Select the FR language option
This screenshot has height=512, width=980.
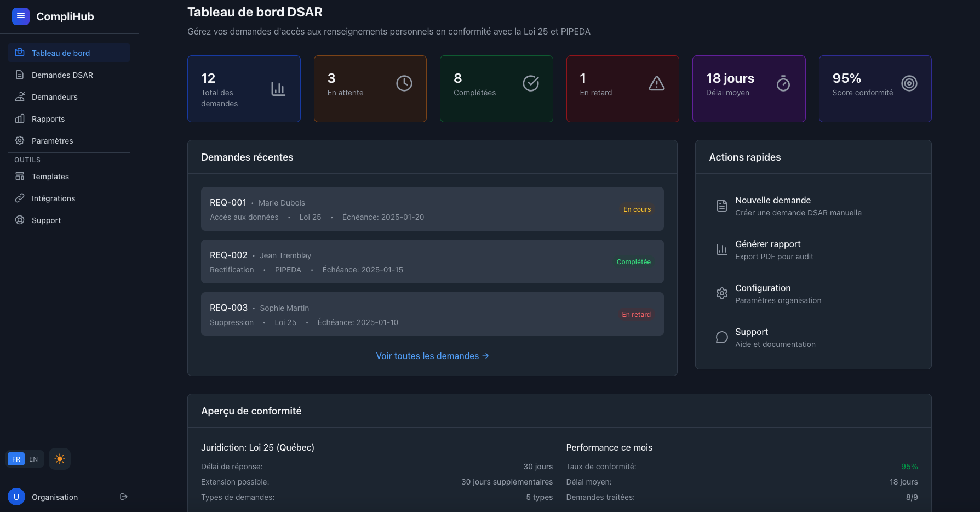(x=15, y=459)
